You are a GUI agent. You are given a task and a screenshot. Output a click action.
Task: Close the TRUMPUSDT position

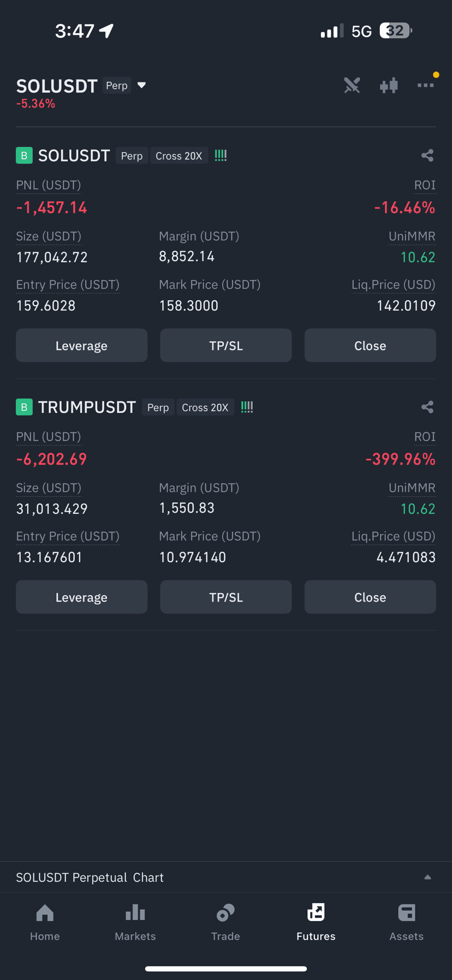coord(370,597)
